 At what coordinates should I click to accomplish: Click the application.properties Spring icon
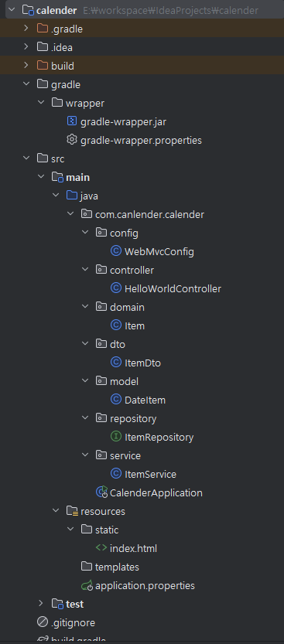pos(87,585)
